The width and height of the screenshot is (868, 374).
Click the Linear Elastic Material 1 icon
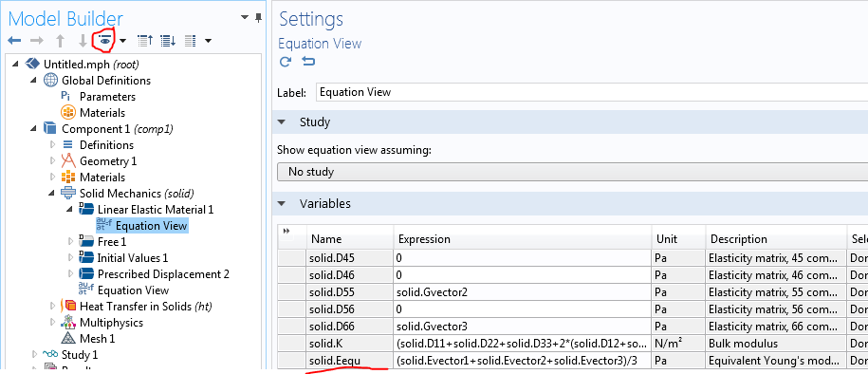pos(86,209)
